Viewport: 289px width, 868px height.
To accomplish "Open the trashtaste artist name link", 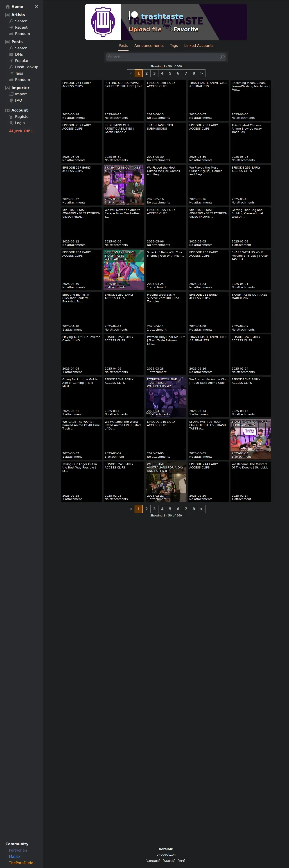I will [162, 16].
